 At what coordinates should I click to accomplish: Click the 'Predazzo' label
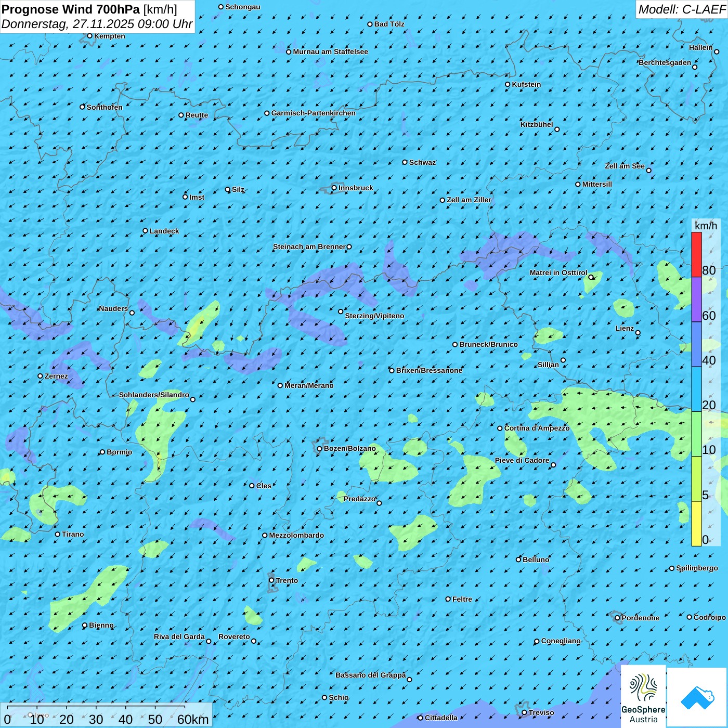pyautogui.click(x=359, y=499)
